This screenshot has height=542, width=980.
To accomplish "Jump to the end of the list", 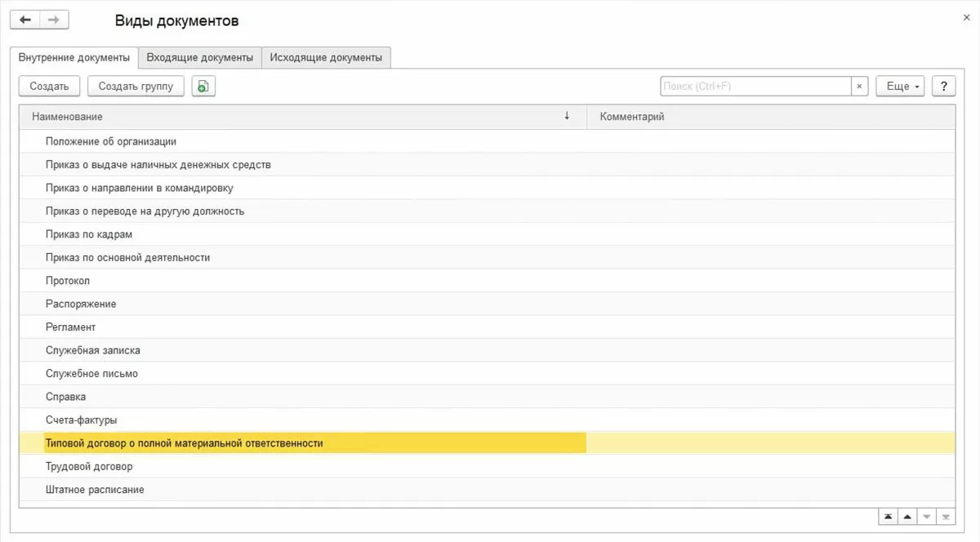I will tap(946, 518).
